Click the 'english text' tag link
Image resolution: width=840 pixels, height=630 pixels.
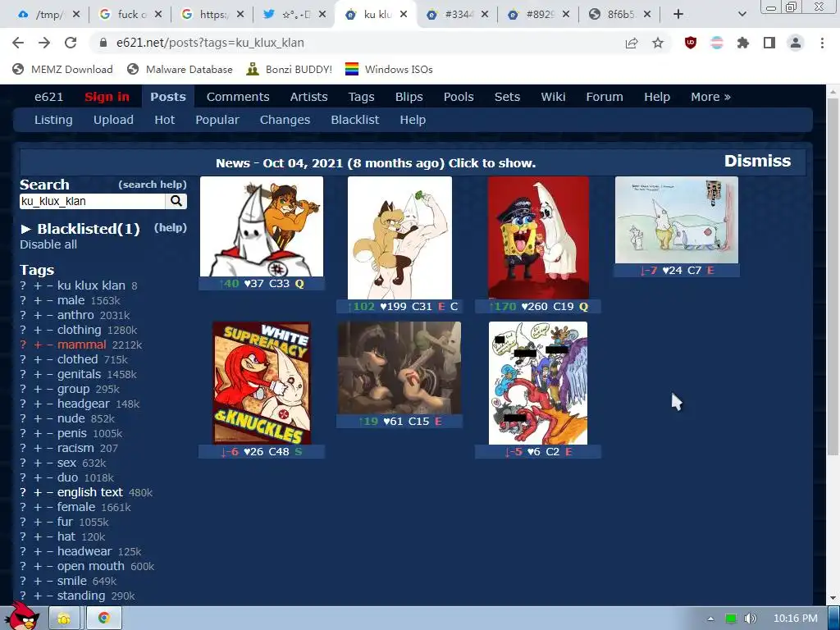point(90,492)
